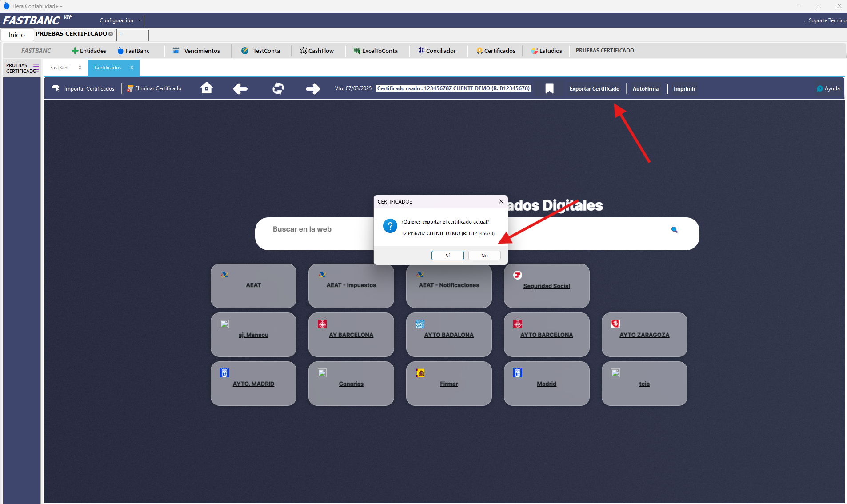Open the Conciliador module
The image size is (847, 504).
click(437, 51)
